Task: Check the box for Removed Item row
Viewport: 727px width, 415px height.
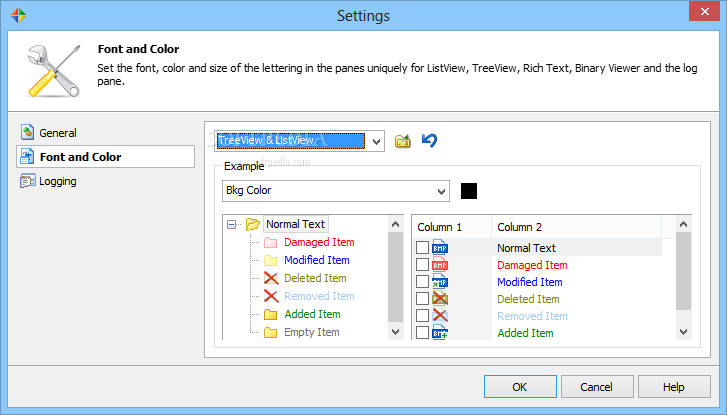Action: (422, 315)
